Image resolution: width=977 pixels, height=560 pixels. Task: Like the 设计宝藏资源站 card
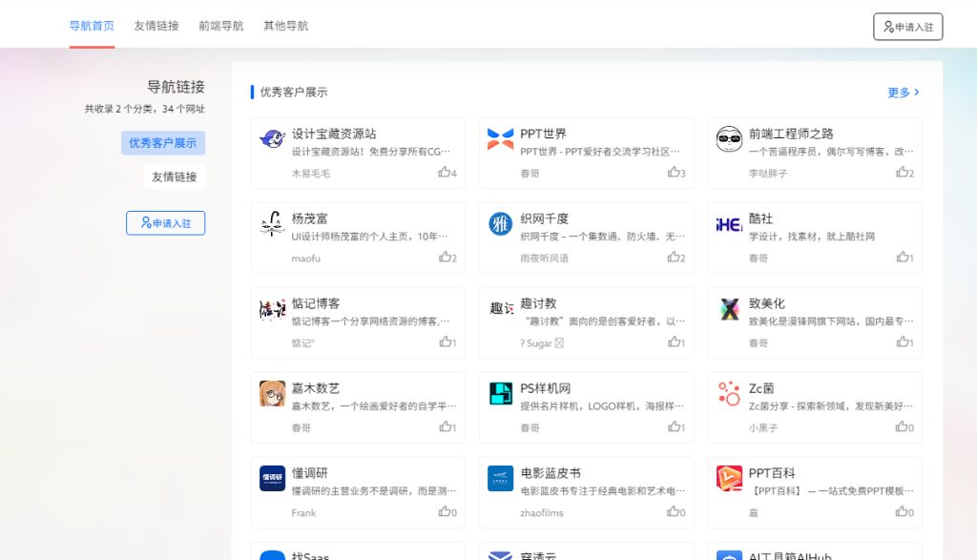click(x=447, y=173)
